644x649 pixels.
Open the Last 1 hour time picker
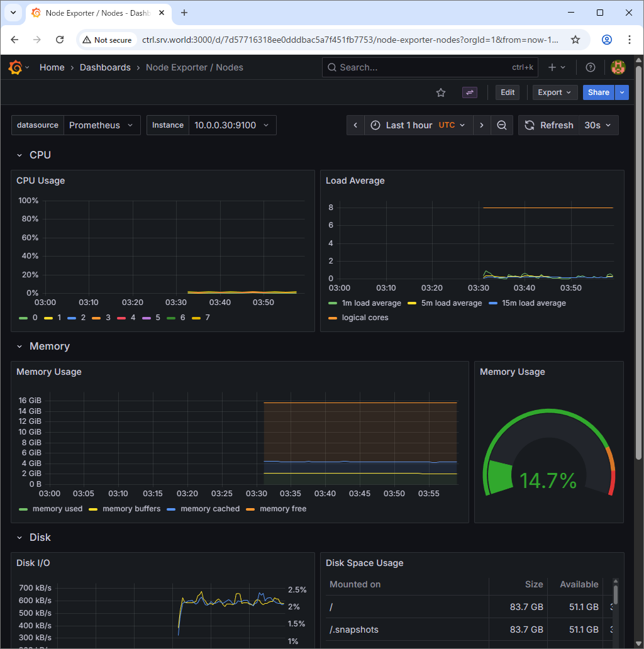tap(418, 125)
